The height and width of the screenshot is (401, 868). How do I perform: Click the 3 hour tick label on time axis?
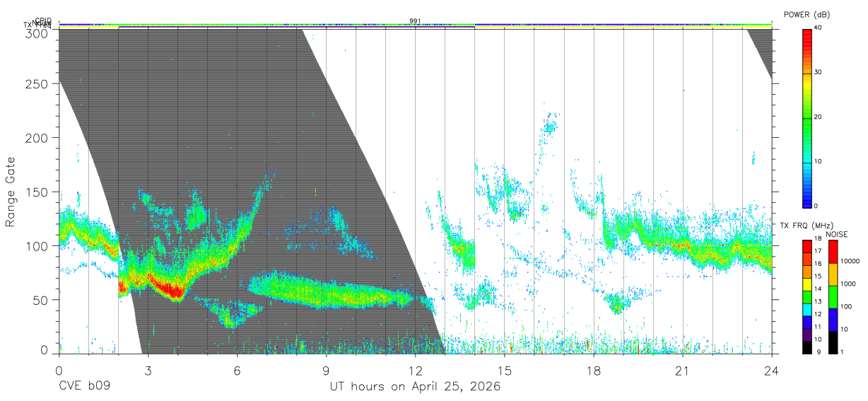148,371
